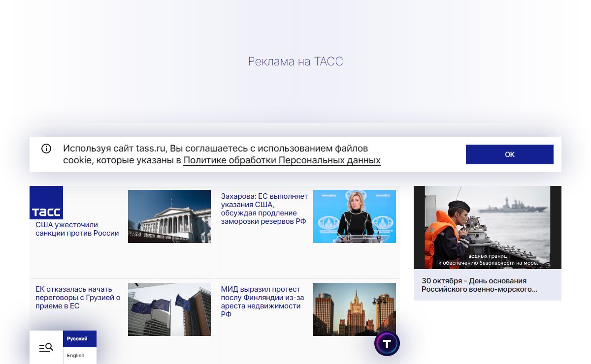Viewport: 591px width, 364px height.
Task: Select the Русский language option
Action: click(x=80, y=339)
